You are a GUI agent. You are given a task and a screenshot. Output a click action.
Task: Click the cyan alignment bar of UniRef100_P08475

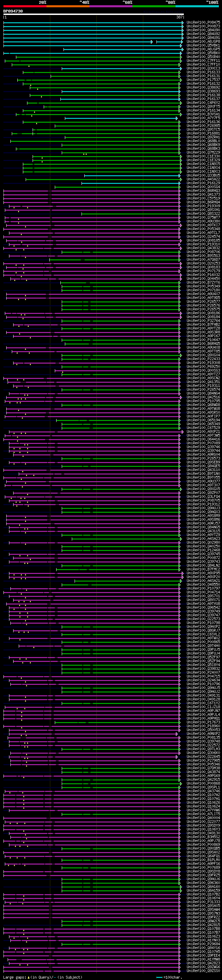[x=93, y=23]
